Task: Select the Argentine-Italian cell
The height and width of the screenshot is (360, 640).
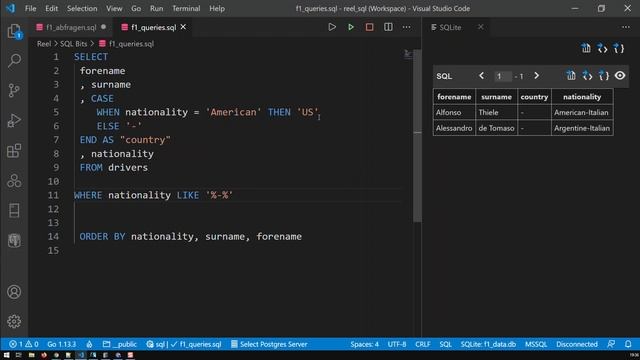Action: pos(582,128)
